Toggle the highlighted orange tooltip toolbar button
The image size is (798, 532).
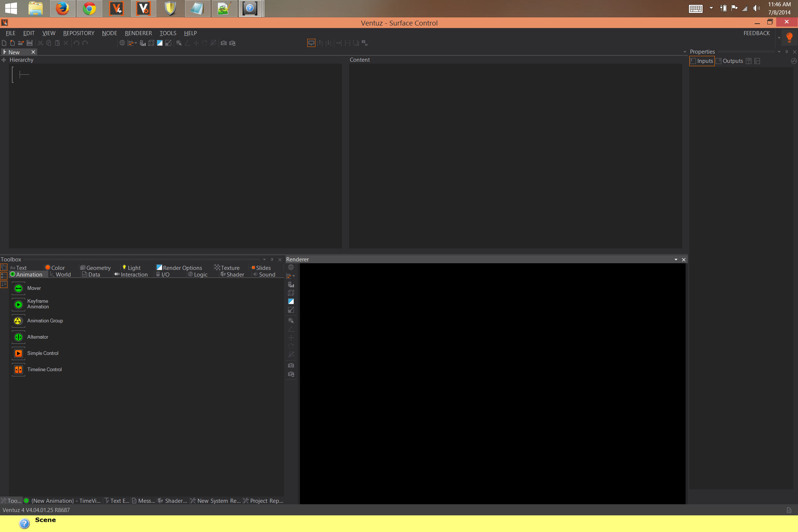(x=311, y=43)
